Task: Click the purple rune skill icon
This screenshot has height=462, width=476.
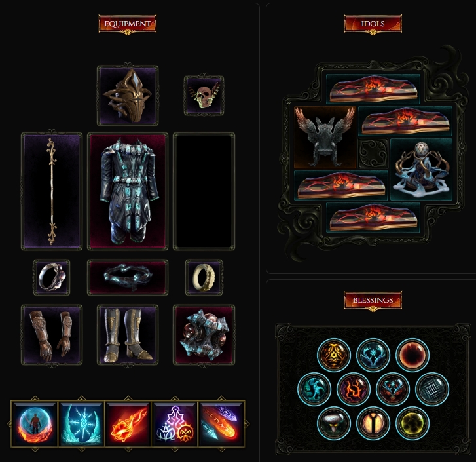Action: pos(175,424)
